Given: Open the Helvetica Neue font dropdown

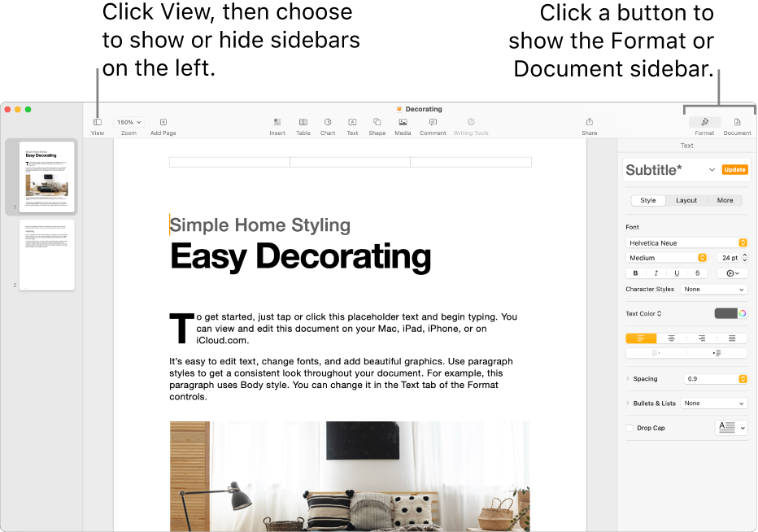Looking at the screenshot, I should coord(686,242).
